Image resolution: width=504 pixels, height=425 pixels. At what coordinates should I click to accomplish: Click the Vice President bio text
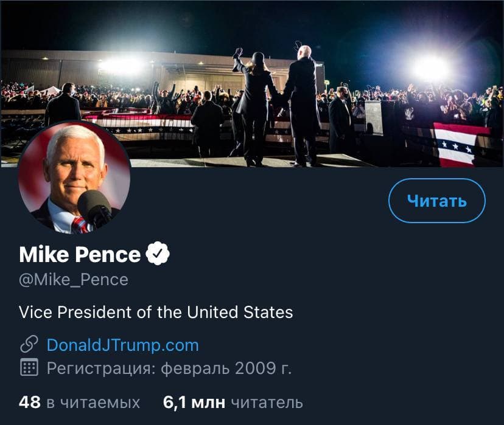pyautogui.click(x=156, y=313)
